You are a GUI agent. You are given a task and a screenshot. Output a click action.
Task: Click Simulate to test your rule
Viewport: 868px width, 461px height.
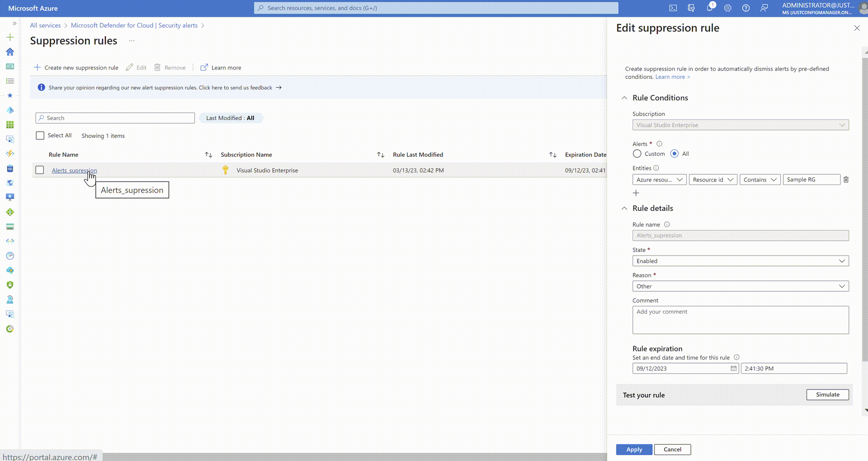point(827,394)
